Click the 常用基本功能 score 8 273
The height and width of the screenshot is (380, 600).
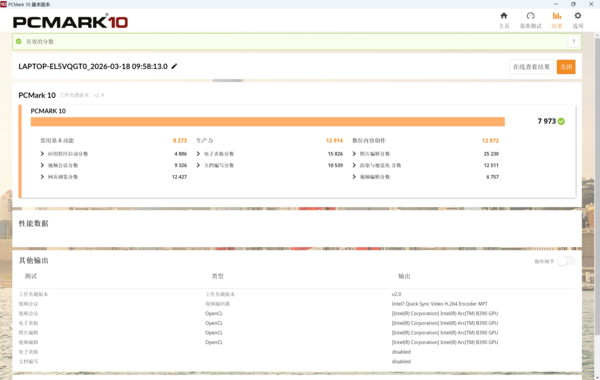click(x=180, y=140)
